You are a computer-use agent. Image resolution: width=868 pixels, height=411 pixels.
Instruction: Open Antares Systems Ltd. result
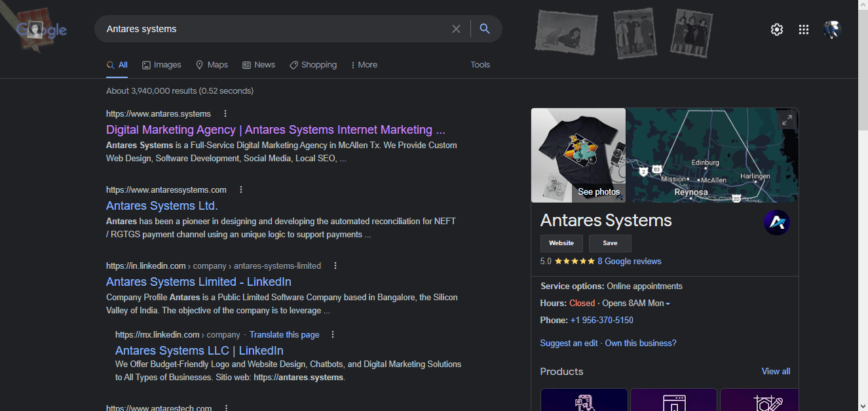point(162,206)
